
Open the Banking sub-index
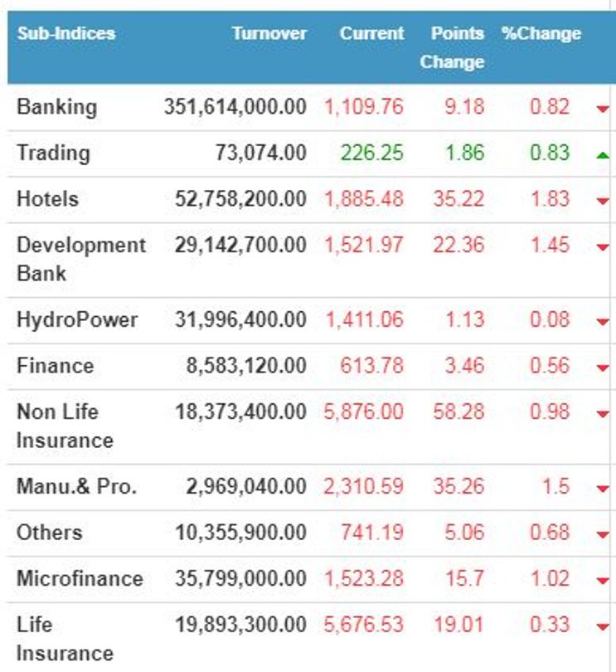tap(56, 107)
